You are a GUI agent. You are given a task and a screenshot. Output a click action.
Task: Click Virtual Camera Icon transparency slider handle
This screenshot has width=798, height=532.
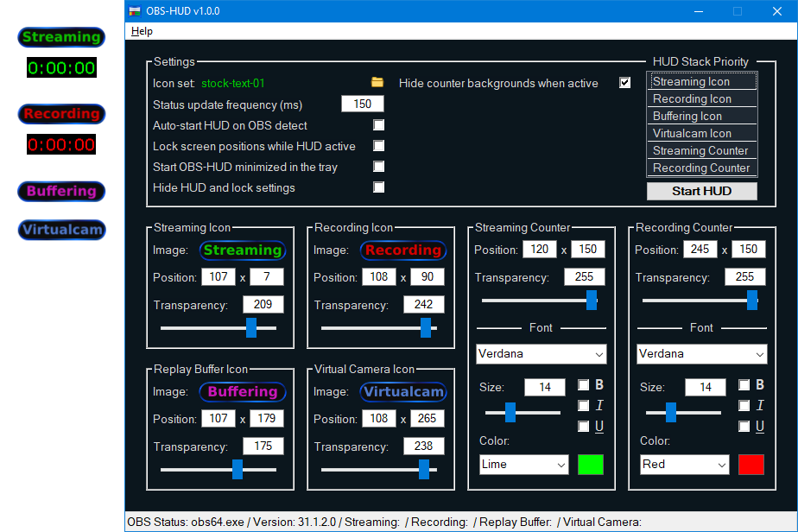424,469
